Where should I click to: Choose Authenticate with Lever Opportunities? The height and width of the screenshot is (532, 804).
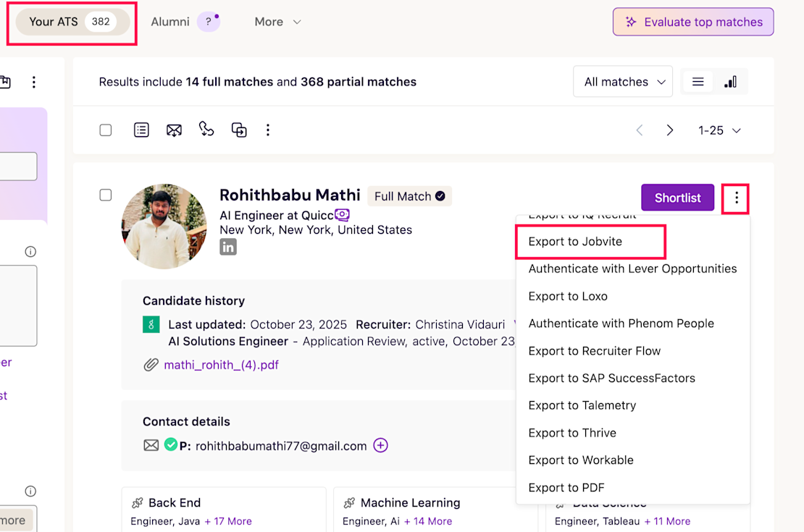(632, 269)
